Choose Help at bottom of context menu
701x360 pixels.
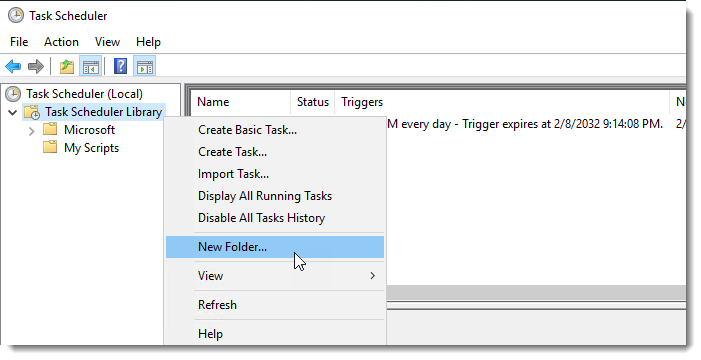coord(275,334)
